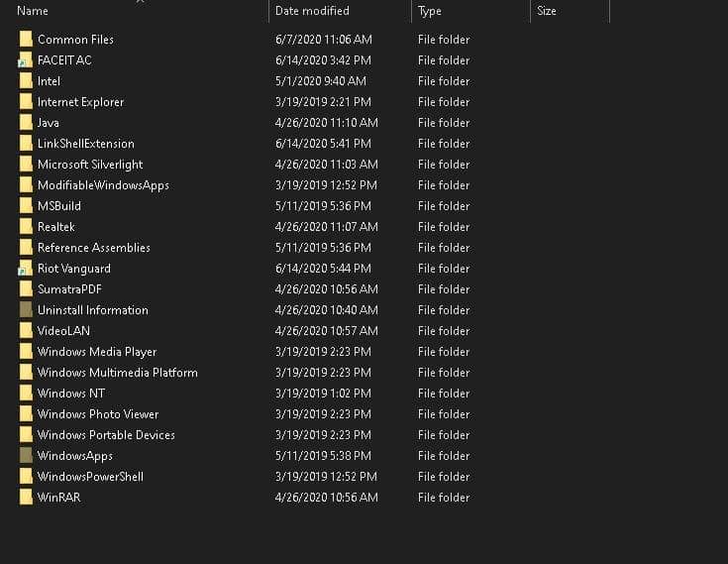The image size is (728, 564).
Task: Click the Intel folder icon
Action: pyautogui.click(x=26, y=81)
